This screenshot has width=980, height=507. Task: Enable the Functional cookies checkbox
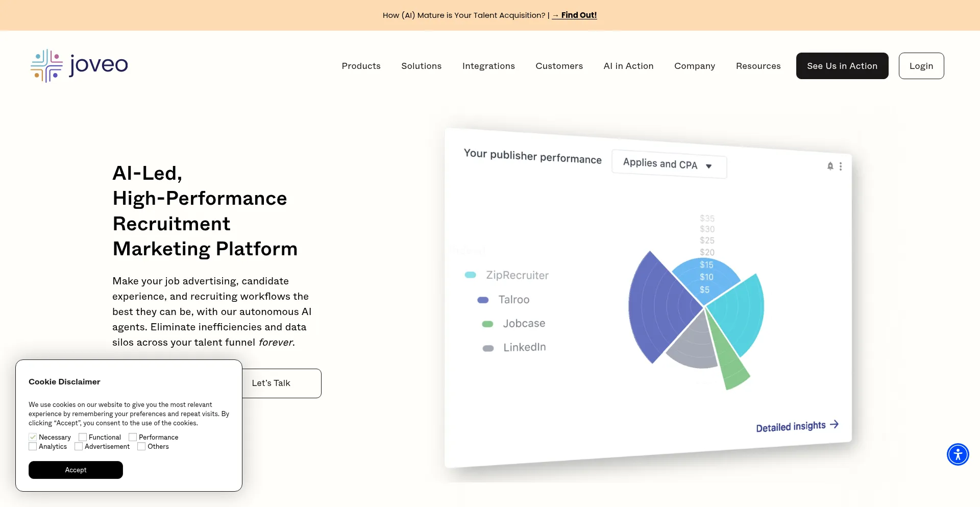pyautogui.click(x=83, y=437)
